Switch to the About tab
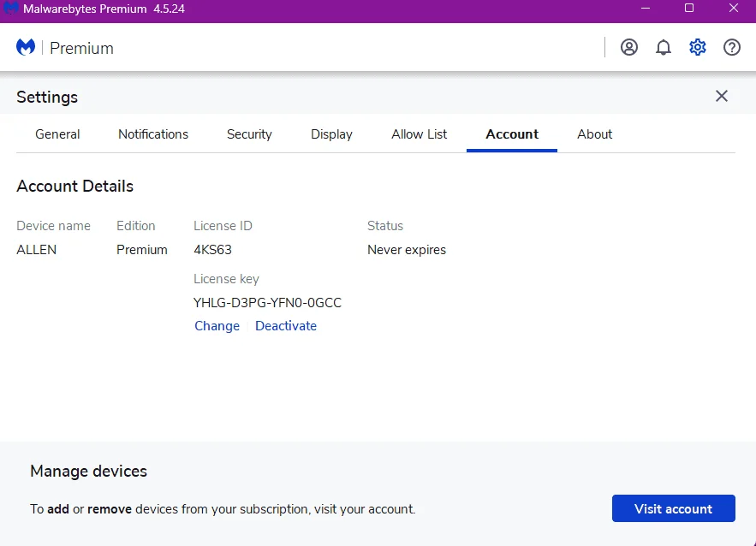 point(594,134)
